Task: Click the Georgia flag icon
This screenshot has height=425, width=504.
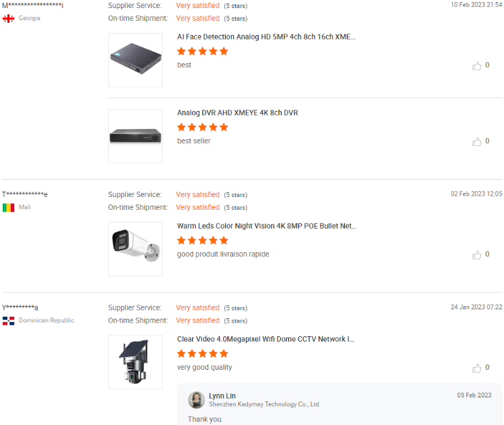Action: pos(9,18)
